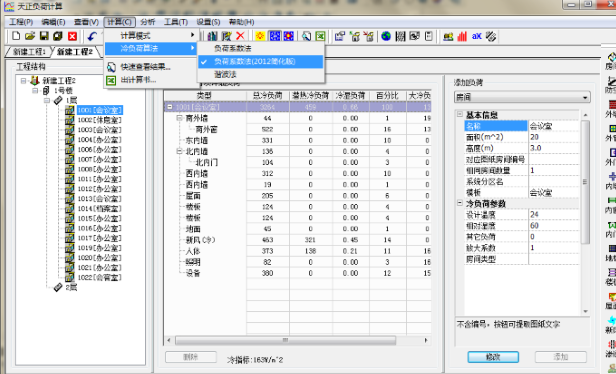Switch to the 新建工程1 tab
Image resolution: width=616 pixels, height=374 pixels.
click(28, 51)
